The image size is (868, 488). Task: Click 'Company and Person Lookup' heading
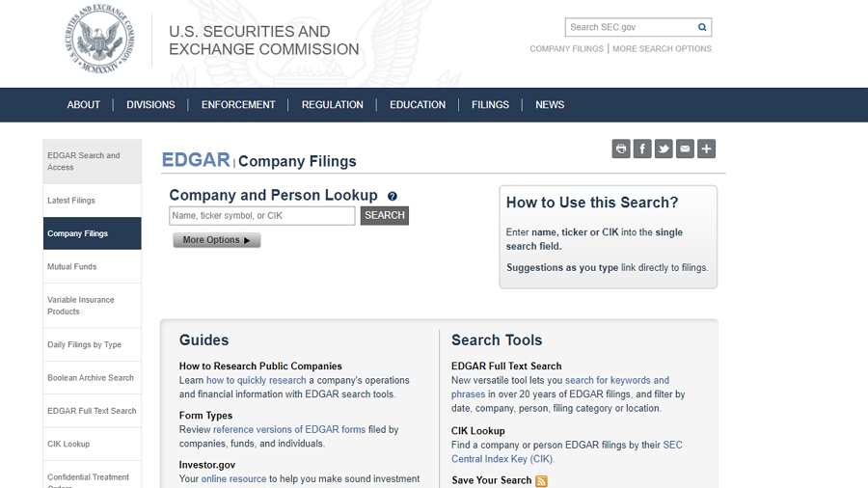(274, 196)
